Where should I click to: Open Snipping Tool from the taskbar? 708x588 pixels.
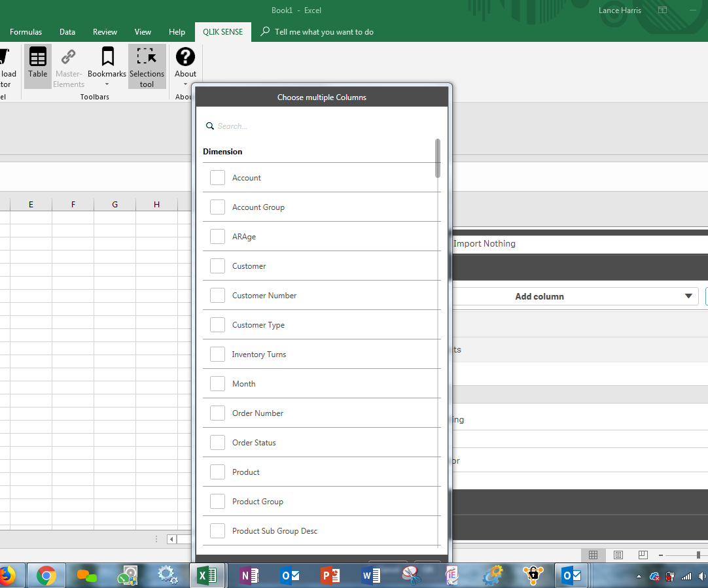pyautogui.click(x=412, y=576)
